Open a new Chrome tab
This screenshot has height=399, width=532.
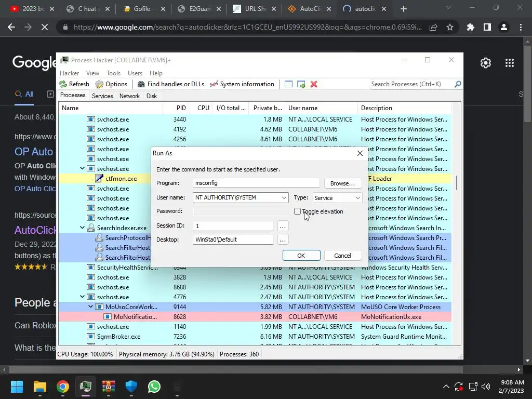pyautogui.click(x=403, y=9)
